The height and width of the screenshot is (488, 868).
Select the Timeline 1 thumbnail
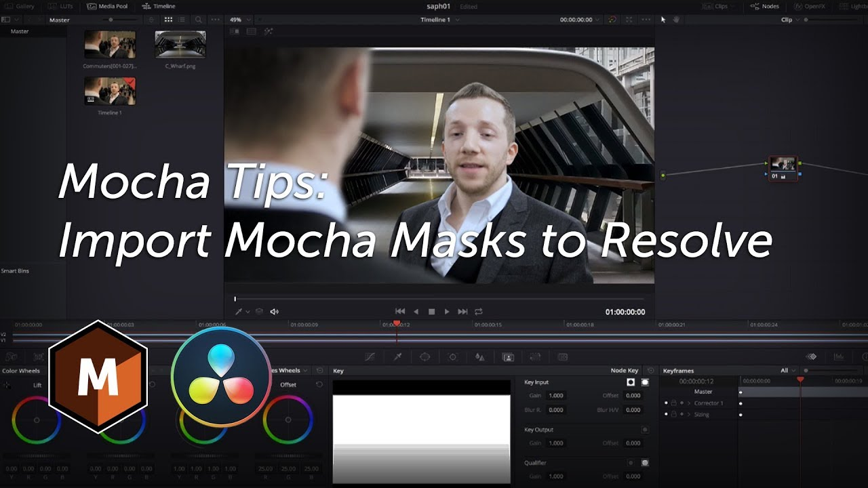coord(110,91)
